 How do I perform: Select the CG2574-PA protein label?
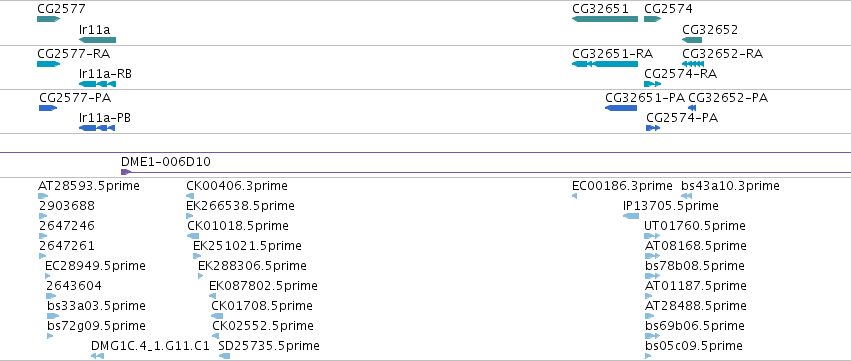click(x=682, y=118)
